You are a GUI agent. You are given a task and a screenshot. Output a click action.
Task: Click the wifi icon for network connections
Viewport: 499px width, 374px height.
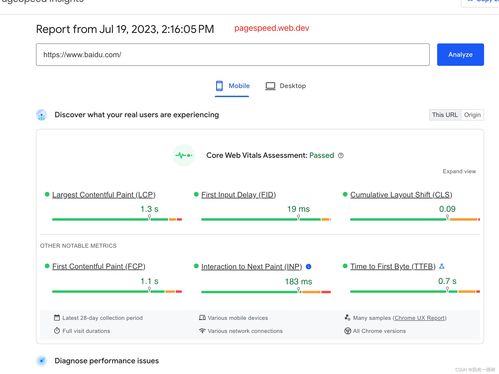pyautogui.click(x=202, y=331)
